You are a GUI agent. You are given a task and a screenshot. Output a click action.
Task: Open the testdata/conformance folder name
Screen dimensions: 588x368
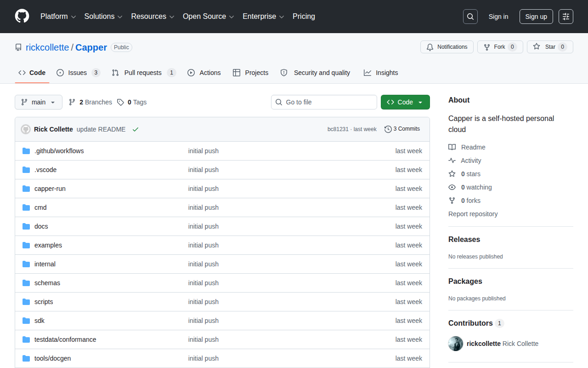(65, 339)
